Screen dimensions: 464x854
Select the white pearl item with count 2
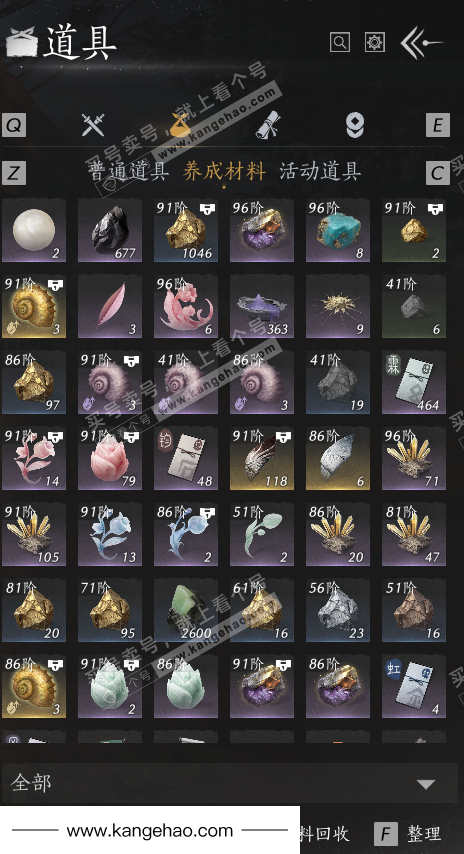coord(34,230)
